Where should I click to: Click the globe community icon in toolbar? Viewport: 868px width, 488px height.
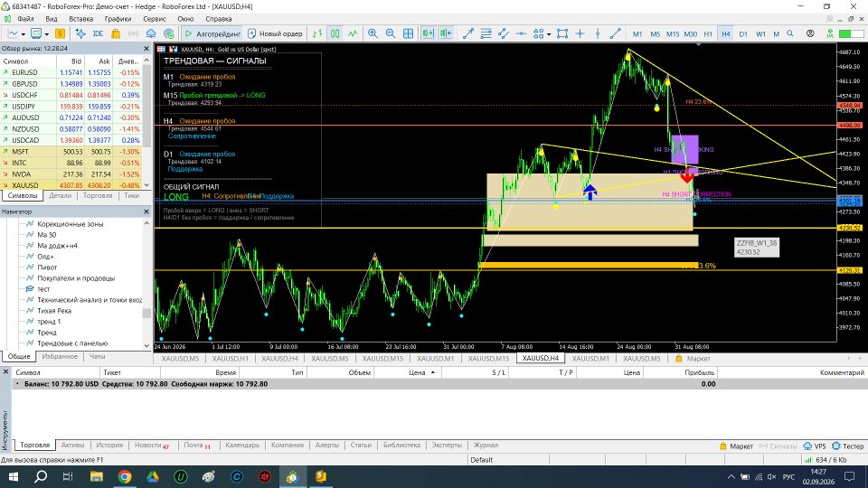click(x=169, y=33)
